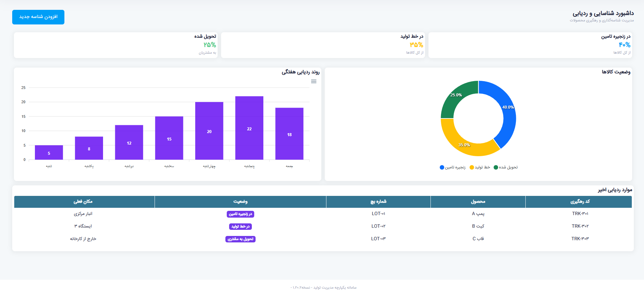Click the 'افزودن شناسه جدید' button
Viewport: 644px width, 294px height.
pyautogui.click(x=38, y=17)
